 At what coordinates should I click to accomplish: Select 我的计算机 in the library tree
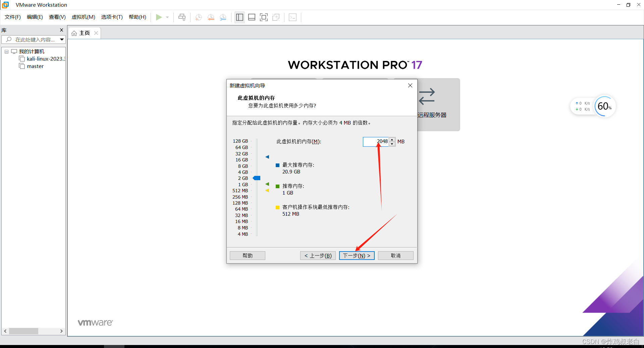tap(32, 52)
